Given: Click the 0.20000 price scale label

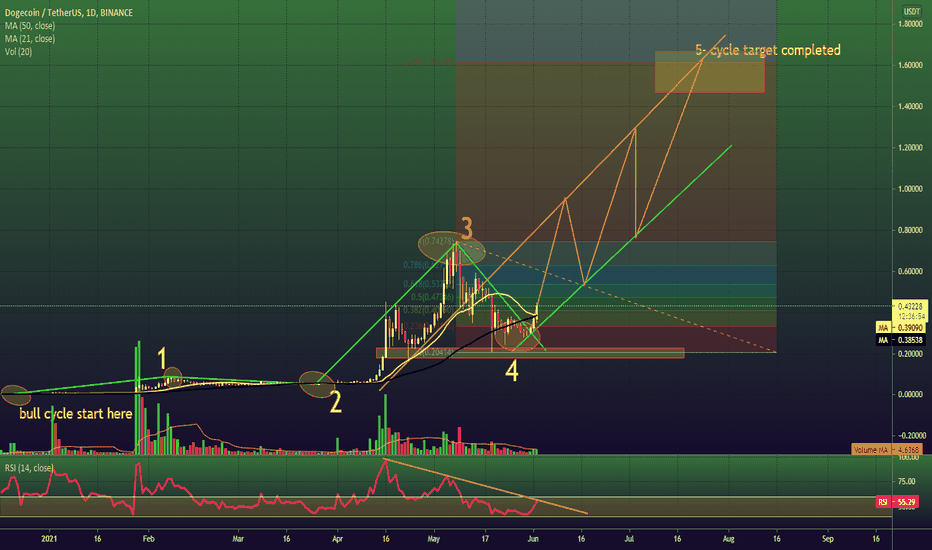Looking at the screenshot, I should (x=911, y=354).
